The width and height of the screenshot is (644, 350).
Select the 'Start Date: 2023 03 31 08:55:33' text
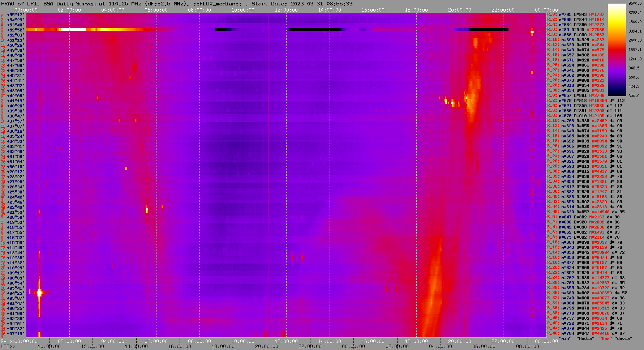[x=302, y=4]
